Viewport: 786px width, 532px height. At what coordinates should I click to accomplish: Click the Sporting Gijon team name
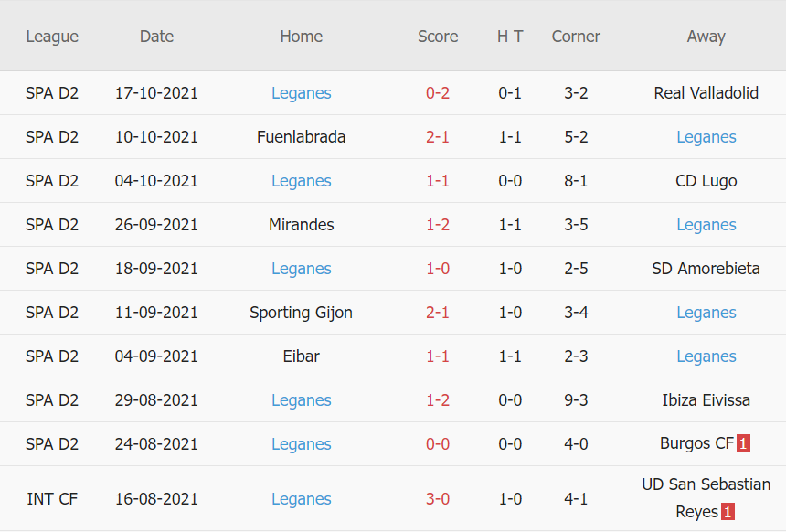(x=301, y=313)
